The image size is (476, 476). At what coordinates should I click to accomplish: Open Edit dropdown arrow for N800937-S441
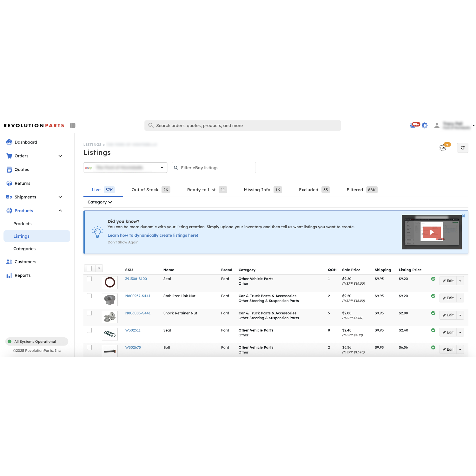coord(460,298)
